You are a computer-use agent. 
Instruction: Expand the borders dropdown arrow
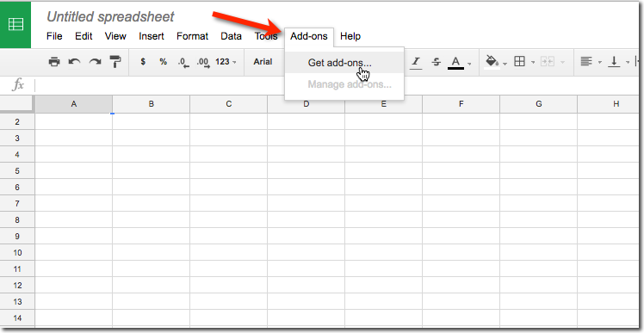click(x=533, y=63)
